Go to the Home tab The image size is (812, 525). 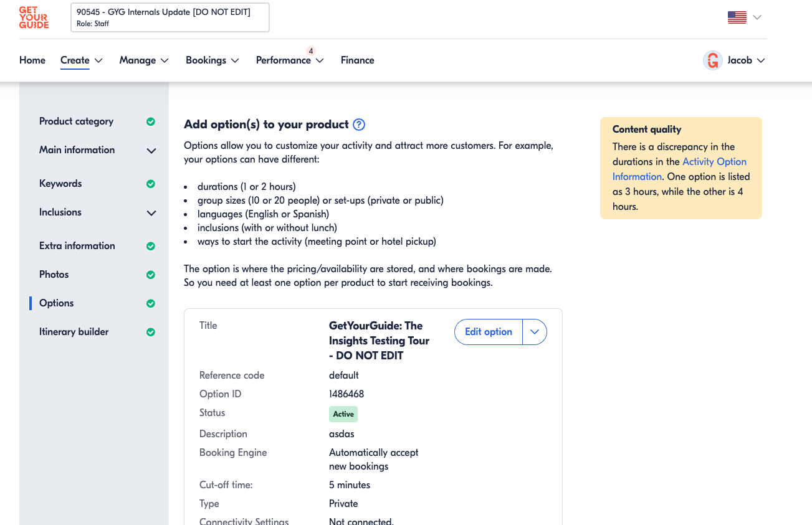[32, 60]
